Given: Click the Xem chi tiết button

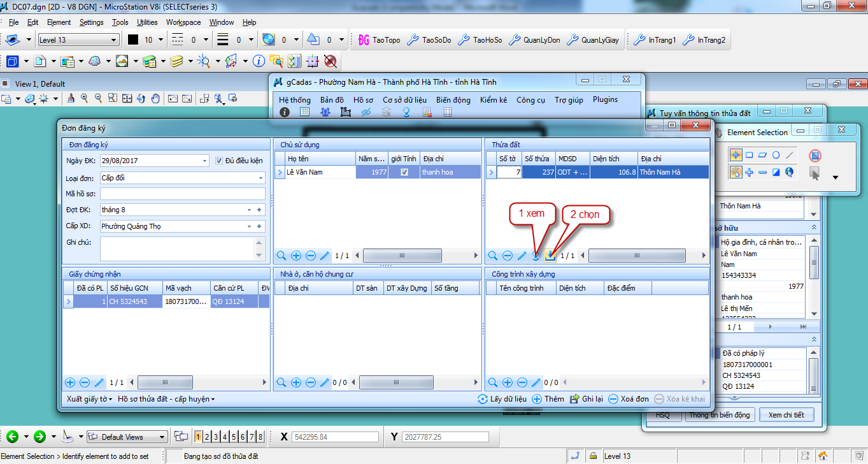Looking at the screenshot, I should click(x=786, y=415).
